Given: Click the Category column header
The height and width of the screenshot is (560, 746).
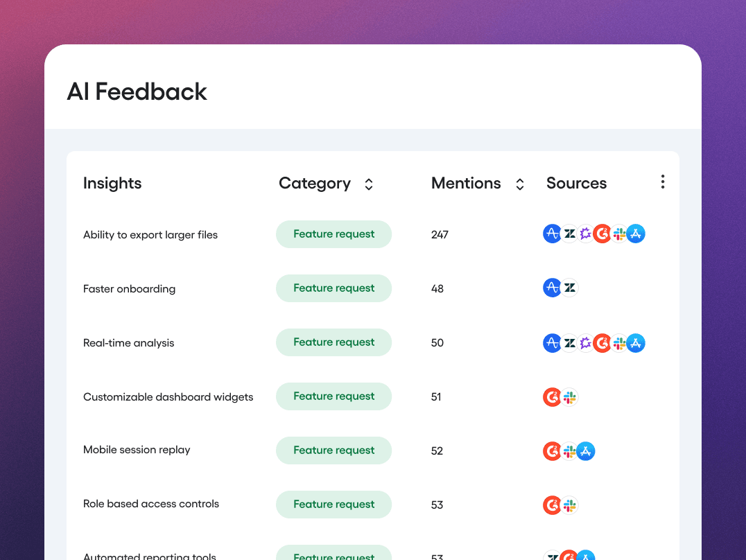Looking at the screenshot, I should pos(315,183).
